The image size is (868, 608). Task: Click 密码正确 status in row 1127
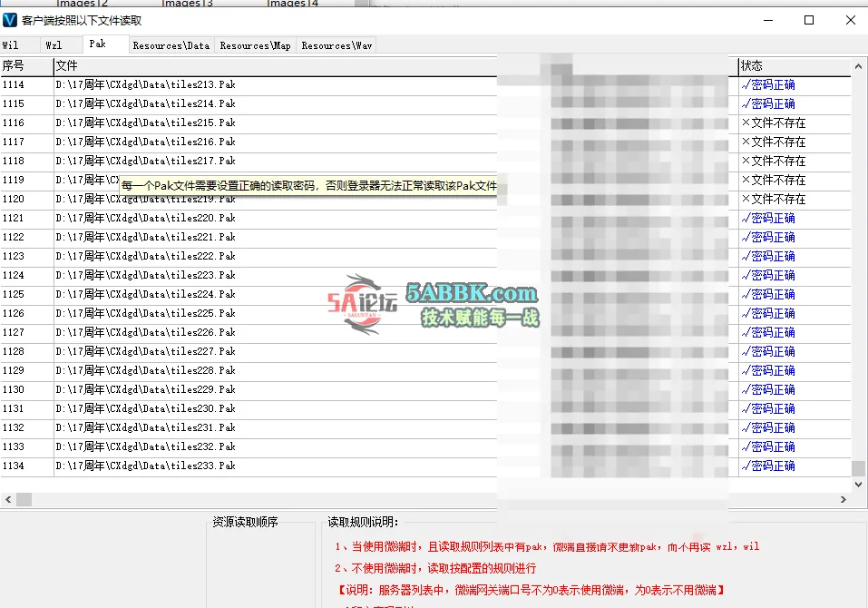point(768,332)
